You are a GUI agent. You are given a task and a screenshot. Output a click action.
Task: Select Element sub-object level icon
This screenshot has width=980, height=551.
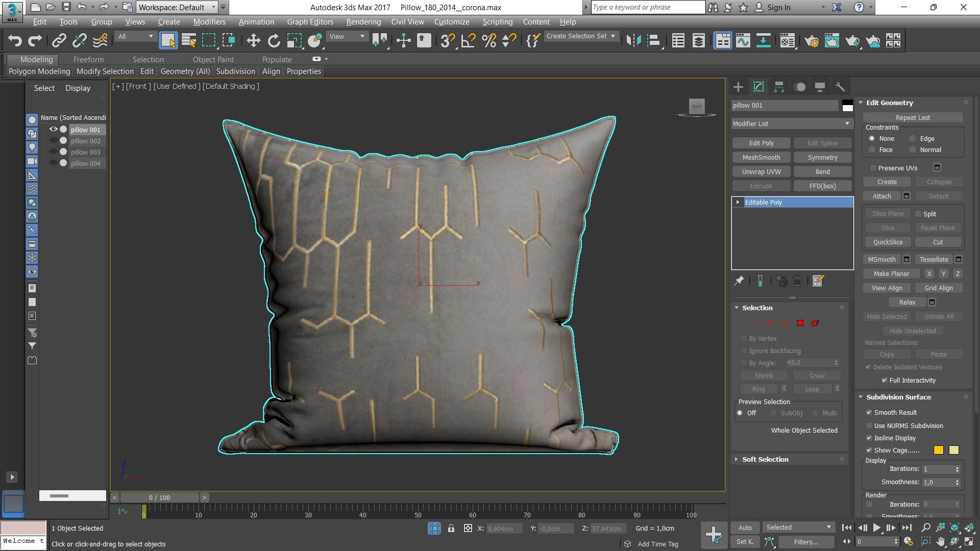(x=815, y=323)
